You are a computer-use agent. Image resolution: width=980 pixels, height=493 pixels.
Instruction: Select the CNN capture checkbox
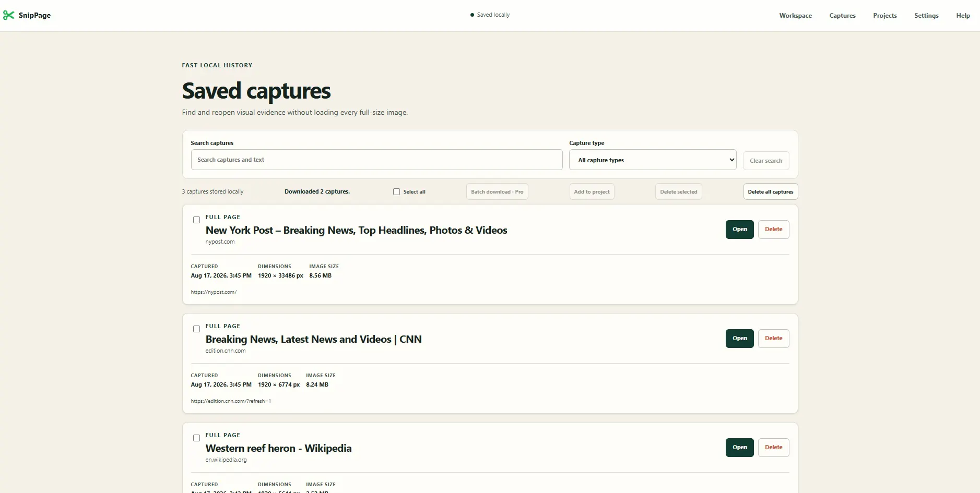pos(196,329)
